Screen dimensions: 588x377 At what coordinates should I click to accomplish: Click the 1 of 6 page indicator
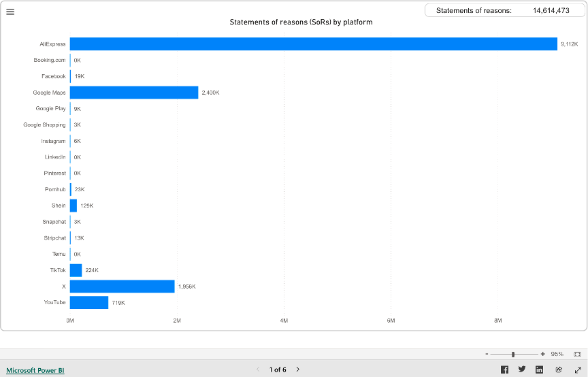[278, 370]
